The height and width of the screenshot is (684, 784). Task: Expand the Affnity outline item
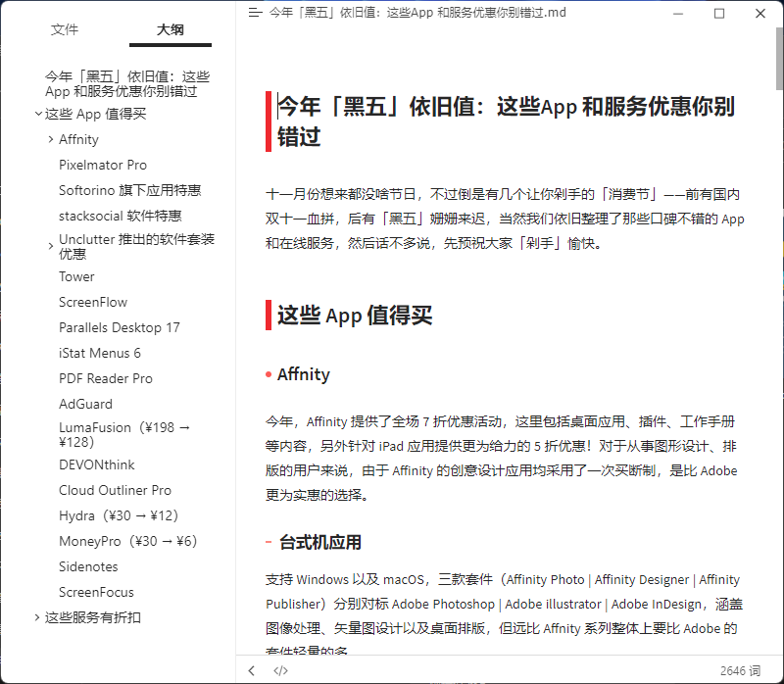click(51, 139)
